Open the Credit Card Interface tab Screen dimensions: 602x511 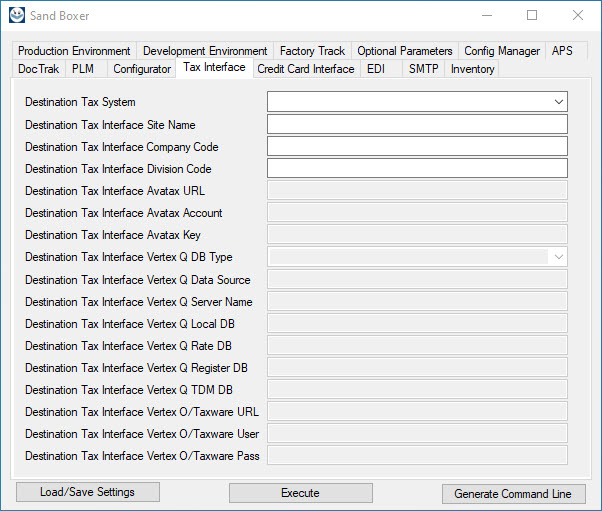click(x=306, y=69)
